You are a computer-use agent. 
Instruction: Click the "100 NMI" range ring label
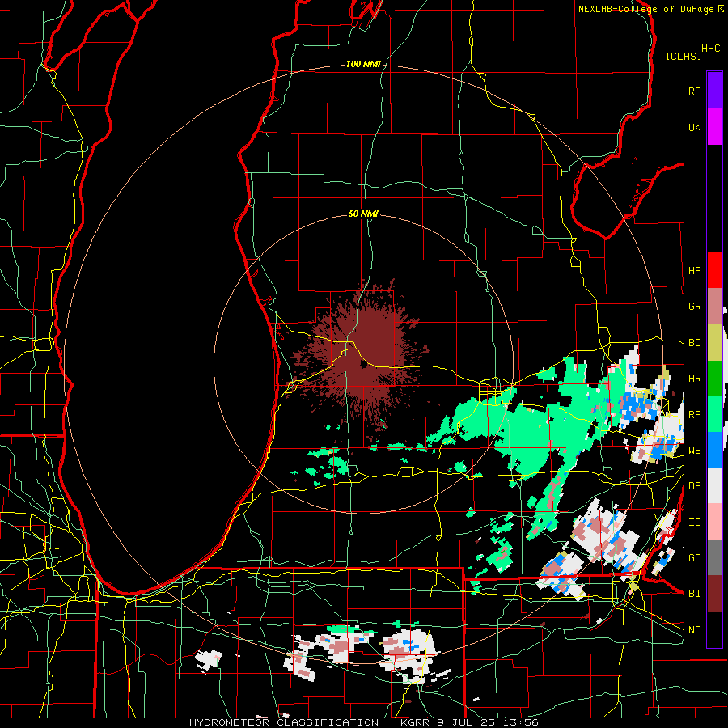click(x=362, y=64)
